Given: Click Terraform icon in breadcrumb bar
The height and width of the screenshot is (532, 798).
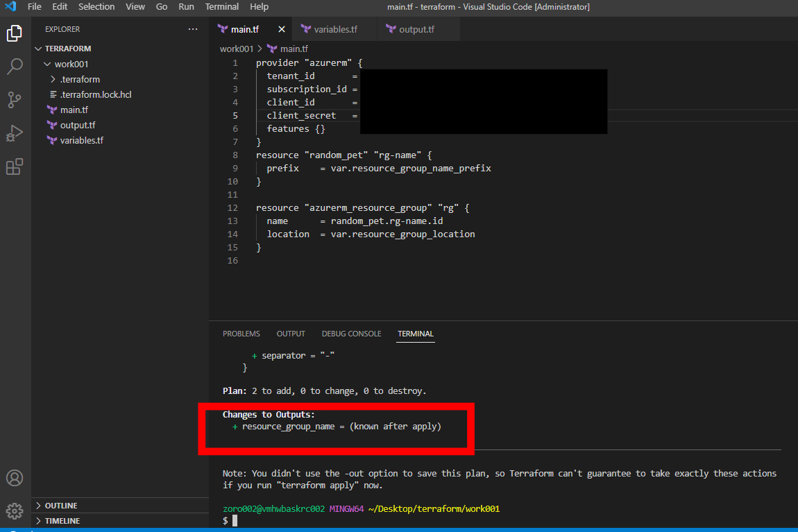Looking at the screenshot, I should tap(272, 49).
